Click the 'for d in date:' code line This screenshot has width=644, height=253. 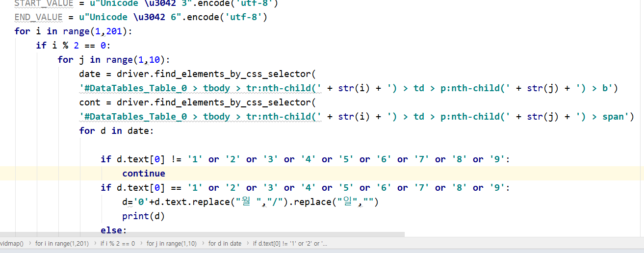tap(117, 131)
